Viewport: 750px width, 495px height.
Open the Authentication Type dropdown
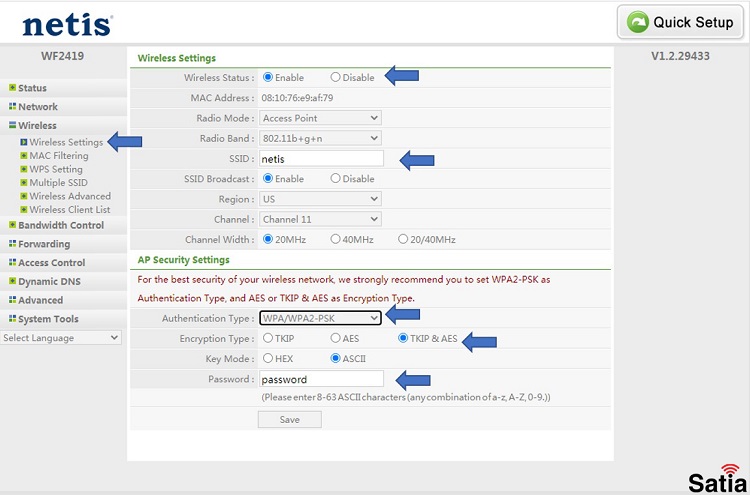pyautogui.click(x=320, y=318)
